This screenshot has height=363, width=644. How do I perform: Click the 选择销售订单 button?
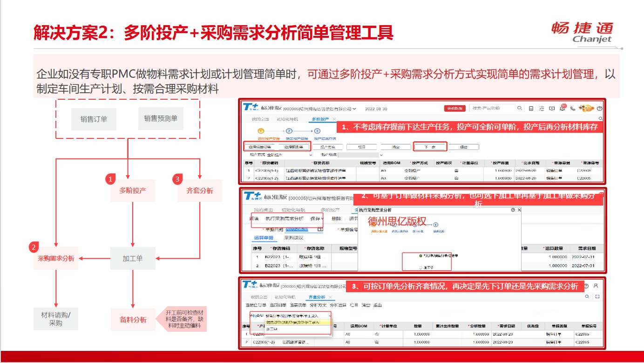[260, 147]
